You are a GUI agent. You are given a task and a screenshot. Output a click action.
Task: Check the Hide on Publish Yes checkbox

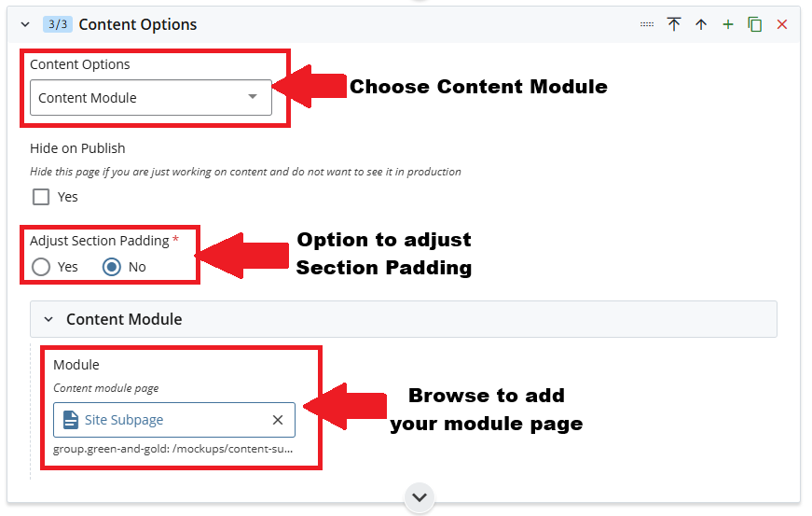pyautogui.click(x=41, y=197)
